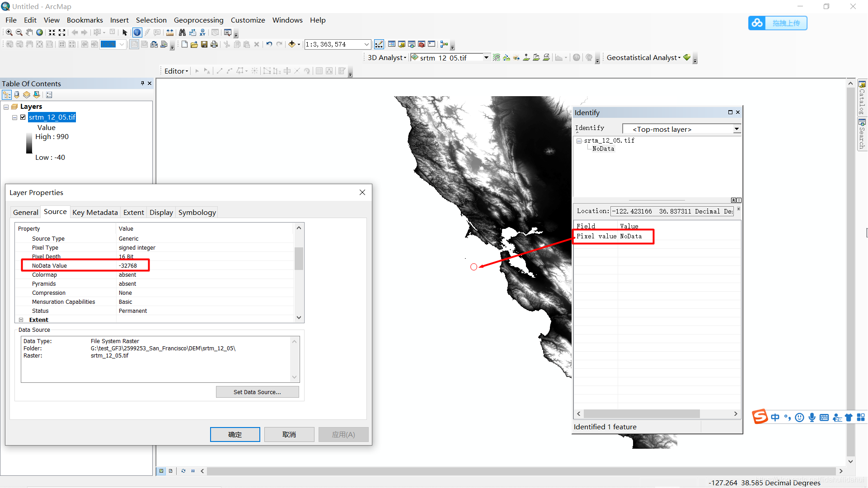
Task: Switch to the Symbology tab
Action: pos(197,213)
